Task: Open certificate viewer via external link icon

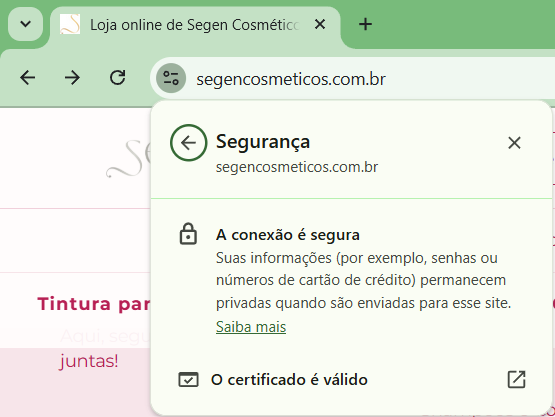Action: coord(516,379)
